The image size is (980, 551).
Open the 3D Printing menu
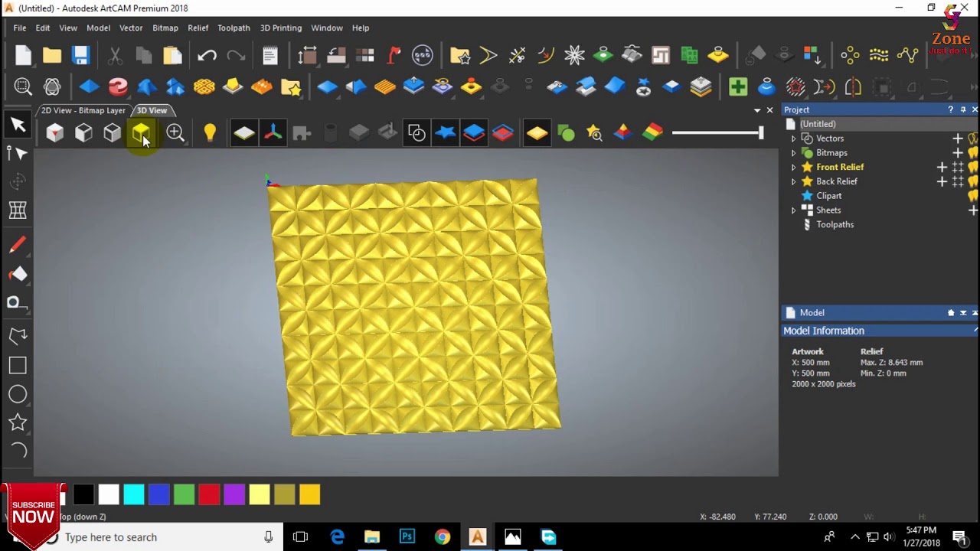[281, 28]
